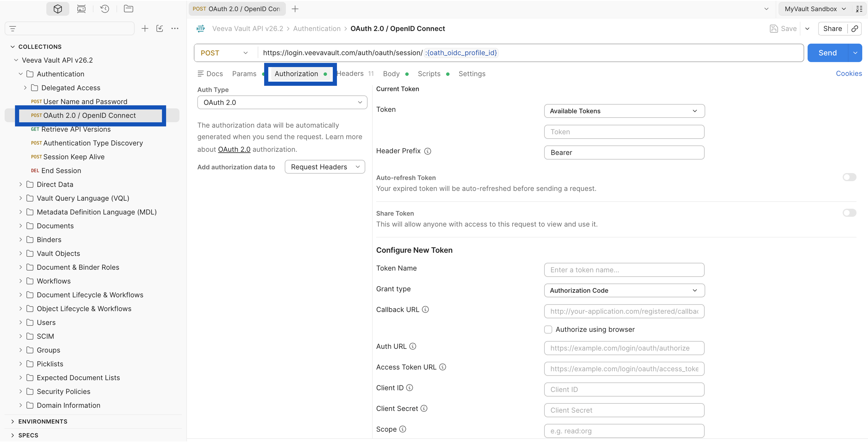Screen dimensions: 868x442
Task: Open the HTTP method POST dropdown
Action: (224, 53)
